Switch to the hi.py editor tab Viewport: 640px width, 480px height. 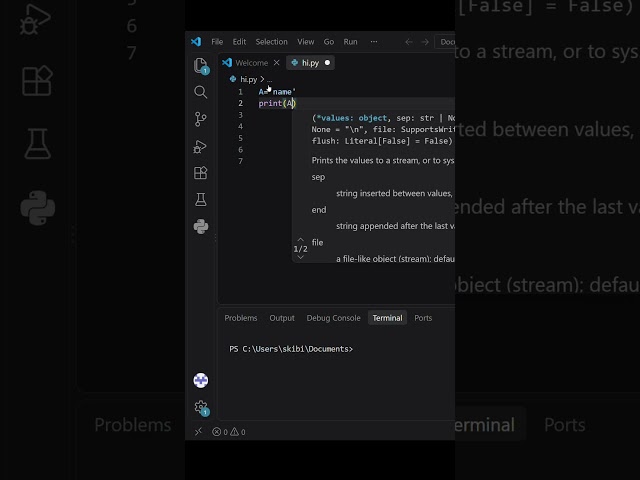pos(310,63)
